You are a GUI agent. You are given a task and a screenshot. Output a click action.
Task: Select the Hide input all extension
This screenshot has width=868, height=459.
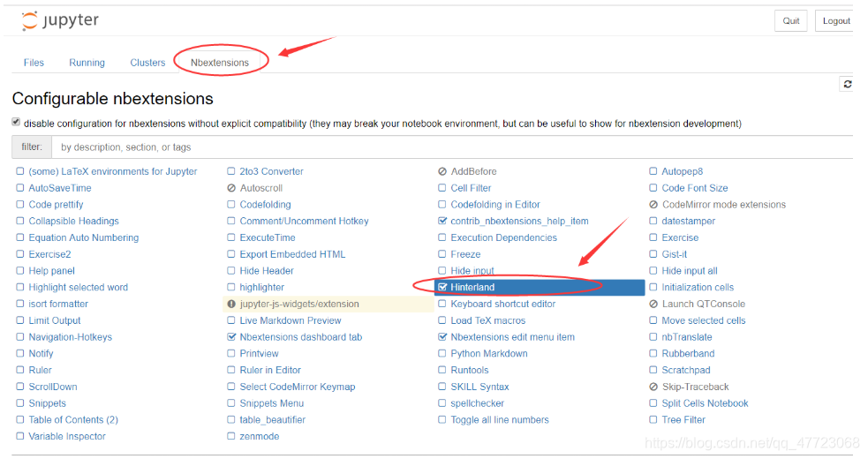pyautogui.click(x=690, y=271)
